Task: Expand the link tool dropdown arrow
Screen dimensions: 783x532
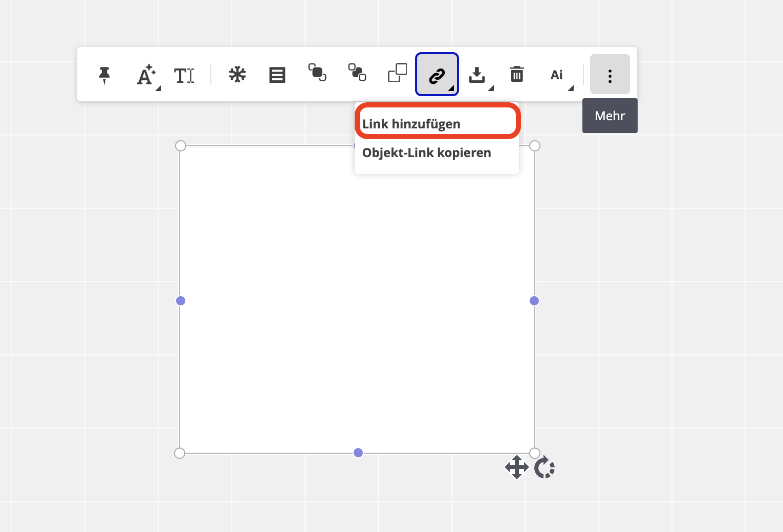Action: [x=451, y=88]
